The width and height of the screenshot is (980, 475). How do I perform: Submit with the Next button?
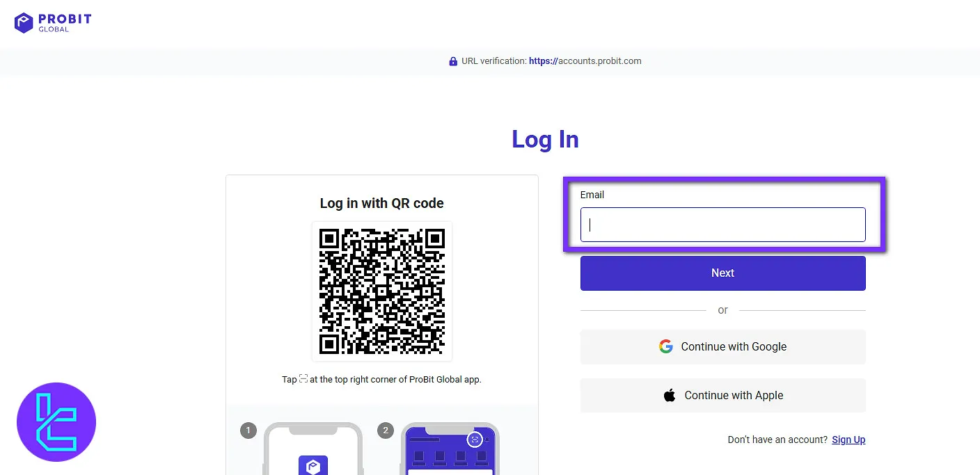[x=722, y=273]
